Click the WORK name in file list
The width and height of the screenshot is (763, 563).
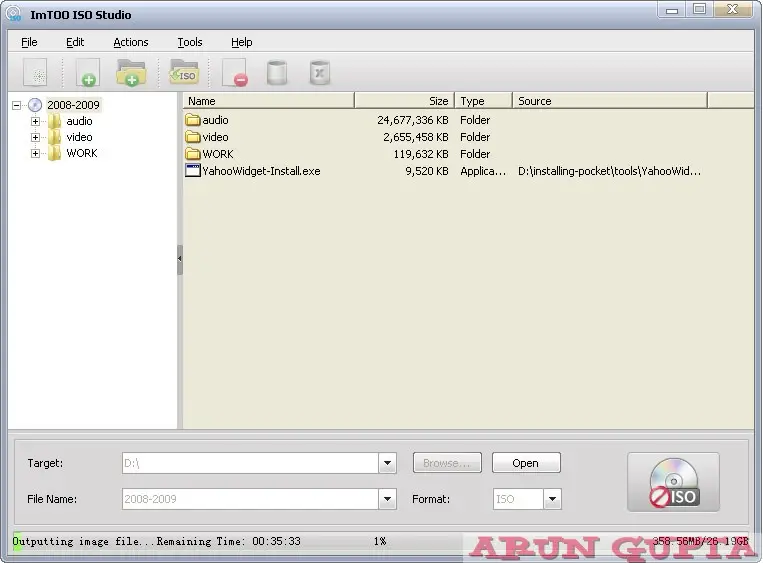click(x=218, y=154)
